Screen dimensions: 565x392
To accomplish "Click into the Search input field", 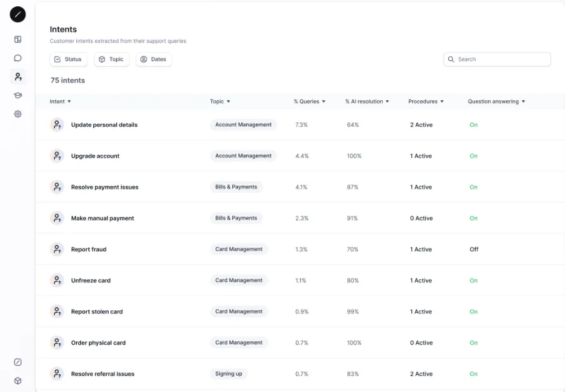I will [x=497, y=59].
